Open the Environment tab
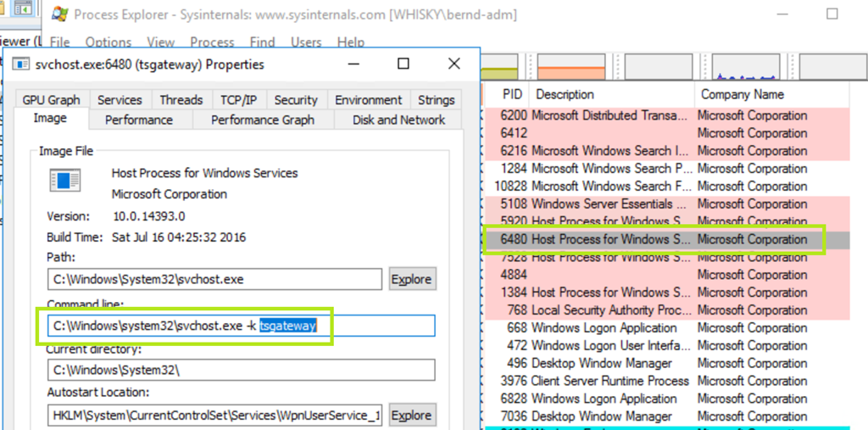Viewport: 868px width, 430px height. [x=368, y=99]
